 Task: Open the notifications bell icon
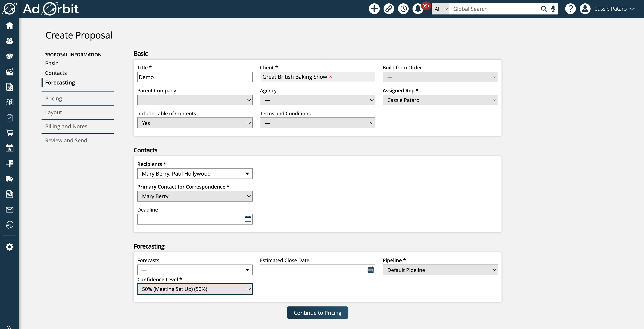coord(418,9)
